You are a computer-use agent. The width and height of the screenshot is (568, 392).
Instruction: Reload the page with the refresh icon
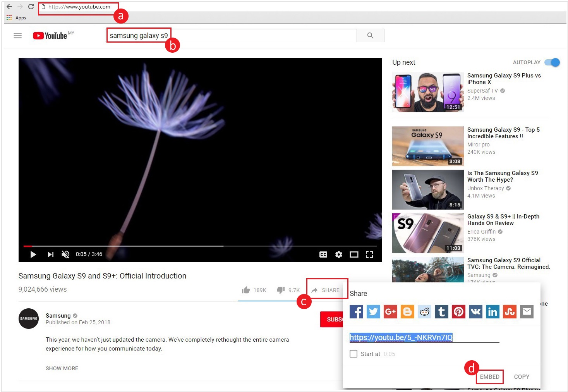(x=31, y=7)
